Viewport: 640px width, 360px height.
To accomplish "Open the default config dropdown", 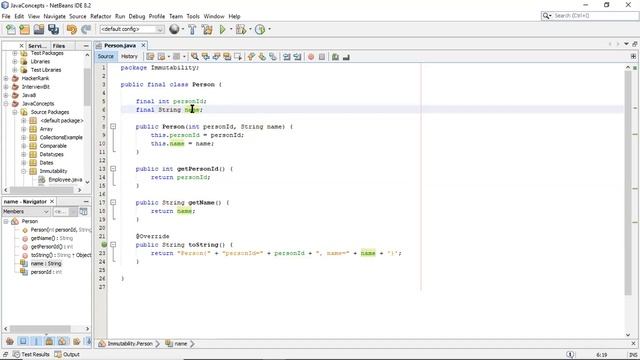I will point(131,29).
